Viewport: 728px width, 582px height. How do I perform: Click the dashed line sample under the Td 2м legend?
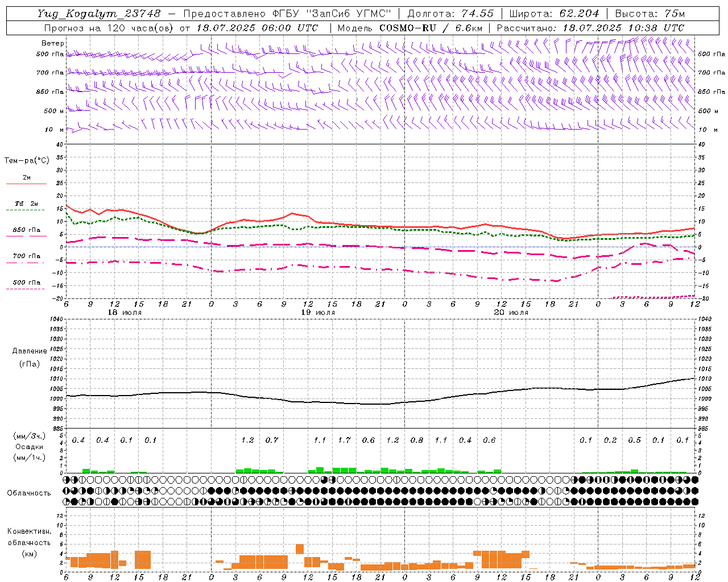[25, 210]
